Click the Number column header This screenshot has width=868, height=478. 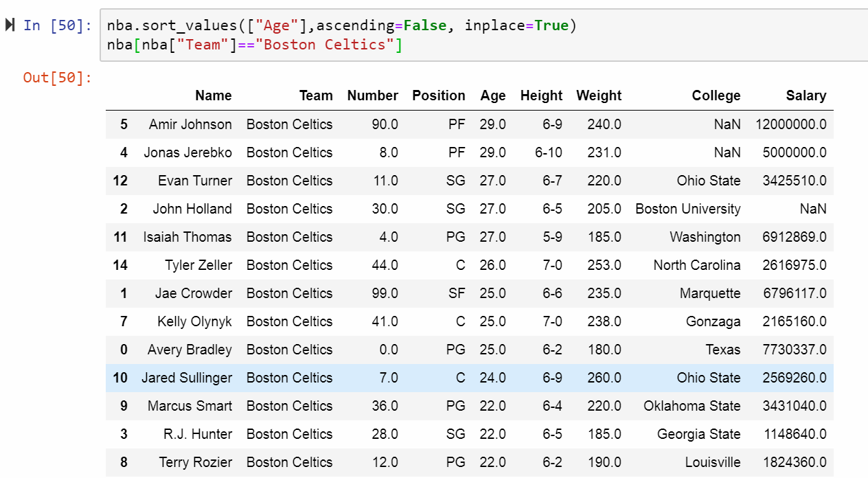coord(373,95)
